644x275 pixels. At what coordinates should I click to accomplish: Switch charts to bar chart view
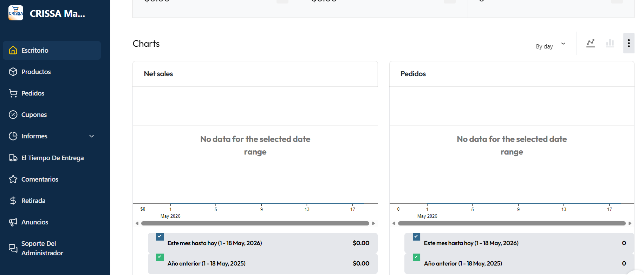(x=610, y=43)
